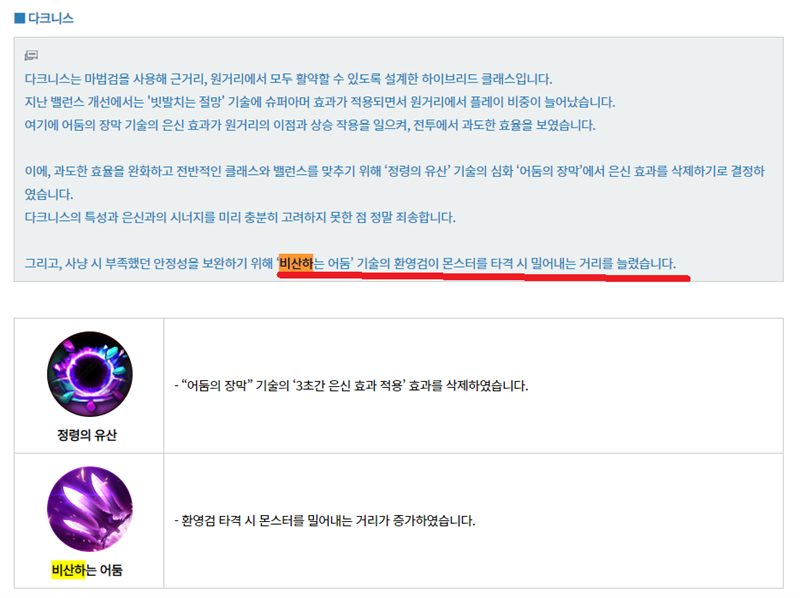Click the quoted '빗발치는 절망' skill name

(x=186, y=102)
